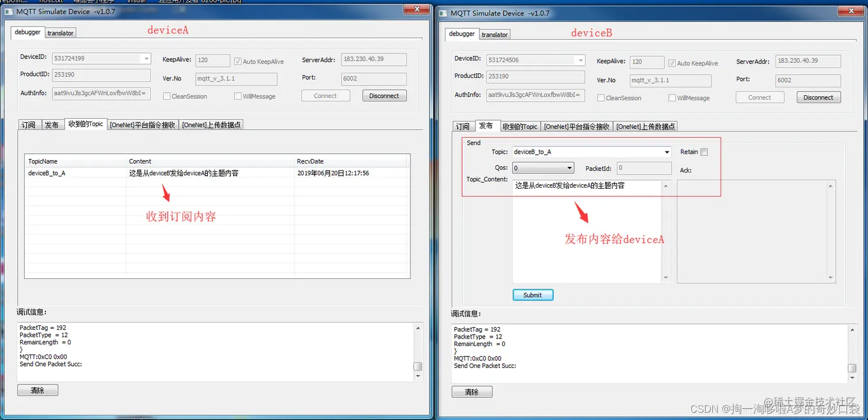Click ProductID field 253190 in deviceA
The image size is (868, 420).
(x=102, y=75)
